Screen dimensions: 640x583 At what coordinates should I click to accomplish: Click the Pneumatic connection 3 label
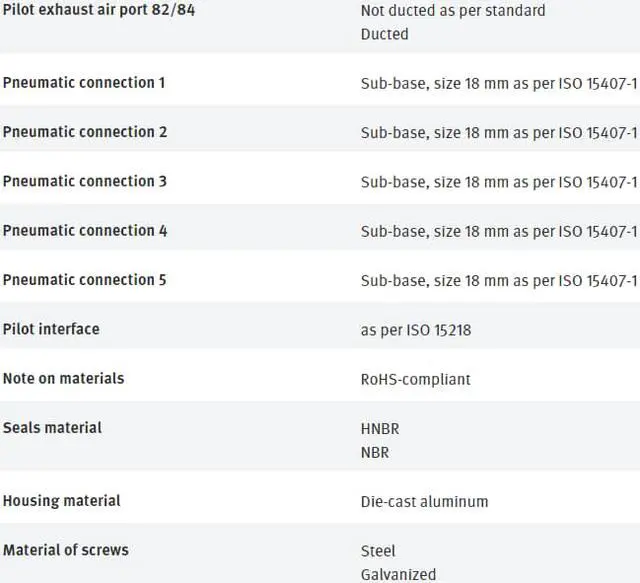point(85,181)
